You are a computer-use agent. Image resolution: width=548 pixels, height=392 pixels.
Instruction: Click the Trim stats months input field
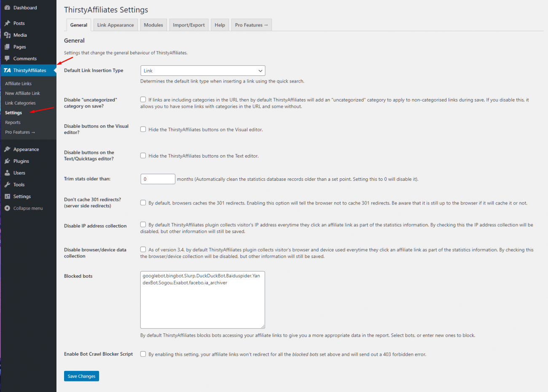coord(158,179)
